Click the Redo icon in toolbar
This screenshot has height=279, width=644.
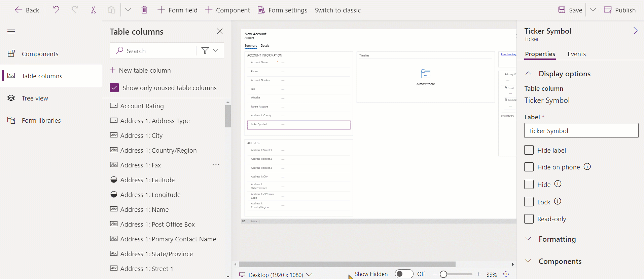(75, 10)
